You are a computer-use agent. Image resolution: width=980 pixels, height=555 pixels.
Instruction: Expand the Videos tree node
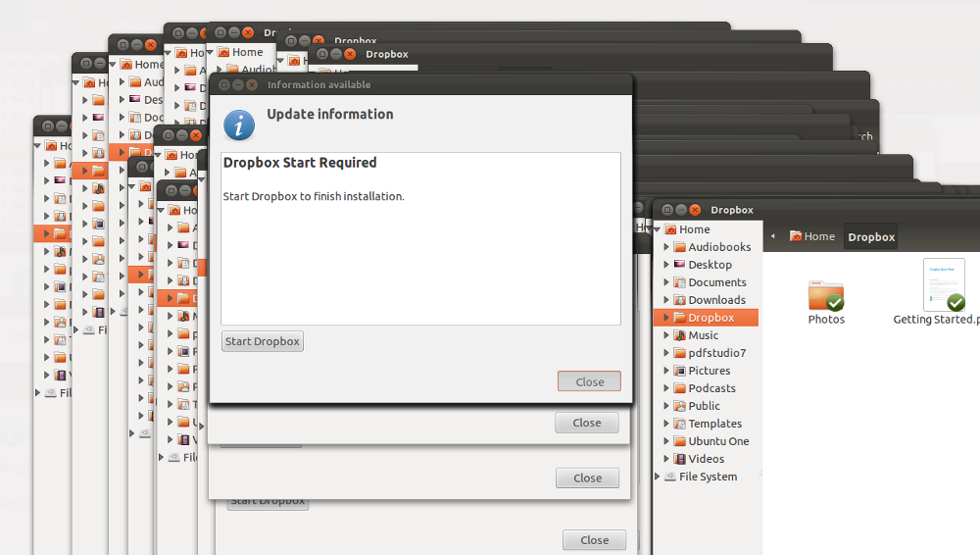666,459
